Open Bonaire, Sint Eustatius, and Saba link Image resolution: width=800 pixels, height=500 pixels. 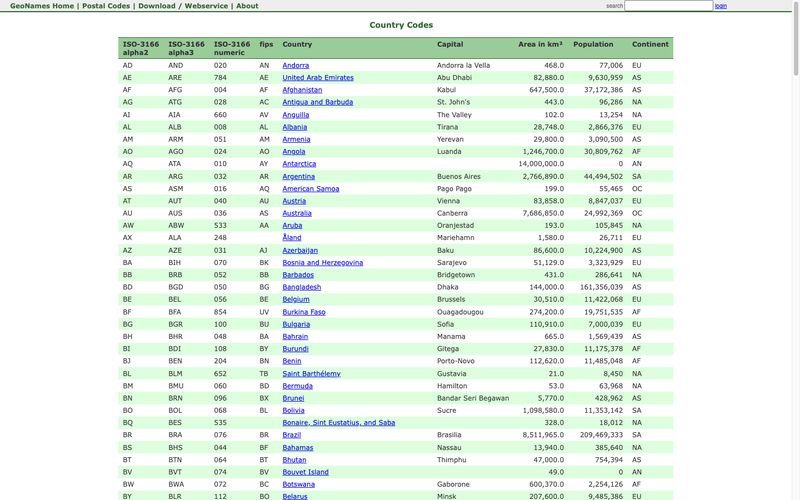tap(338, 423)
